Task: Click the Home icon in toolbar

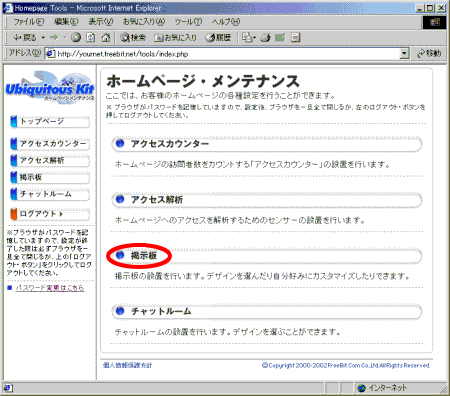Action: click(x=106, y=38)
